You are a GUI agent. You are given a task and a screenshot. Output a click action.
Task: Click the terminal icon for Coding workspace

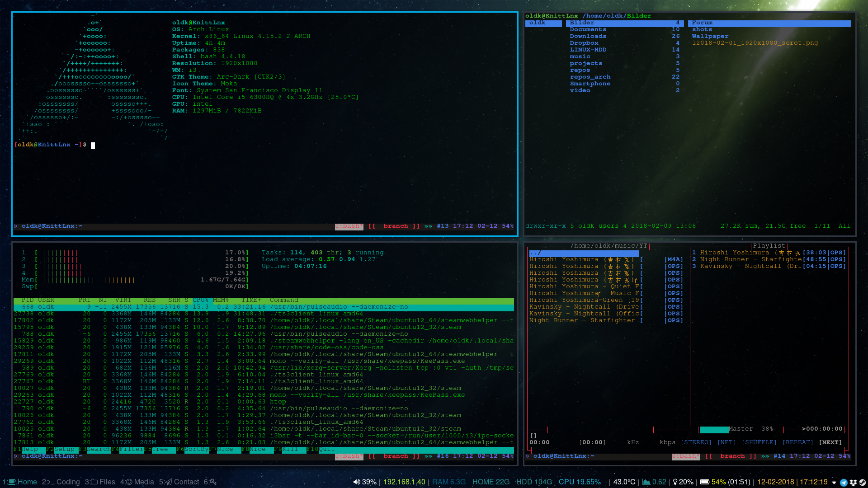[51, 482]
